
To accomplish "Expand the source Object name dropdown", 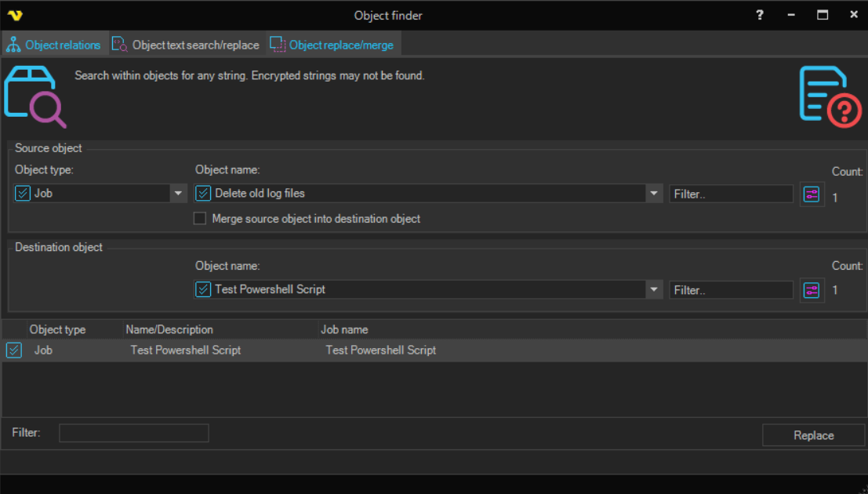I will pos(654,194).
